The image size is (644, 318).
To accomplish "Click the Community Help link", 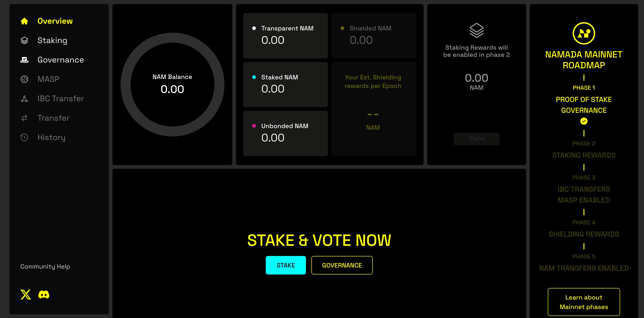I will coord(45,266).
